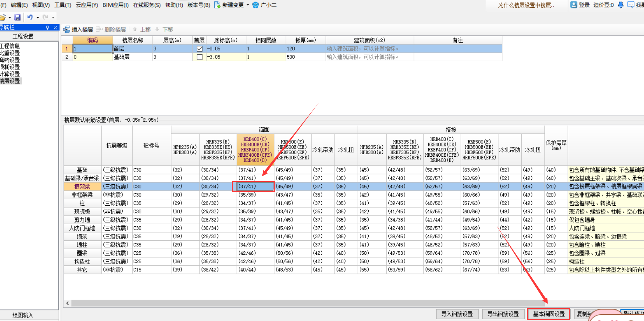Click the 底标高 -3.05 cell
This screenshot has width=644, height=321.
[226, 57]
